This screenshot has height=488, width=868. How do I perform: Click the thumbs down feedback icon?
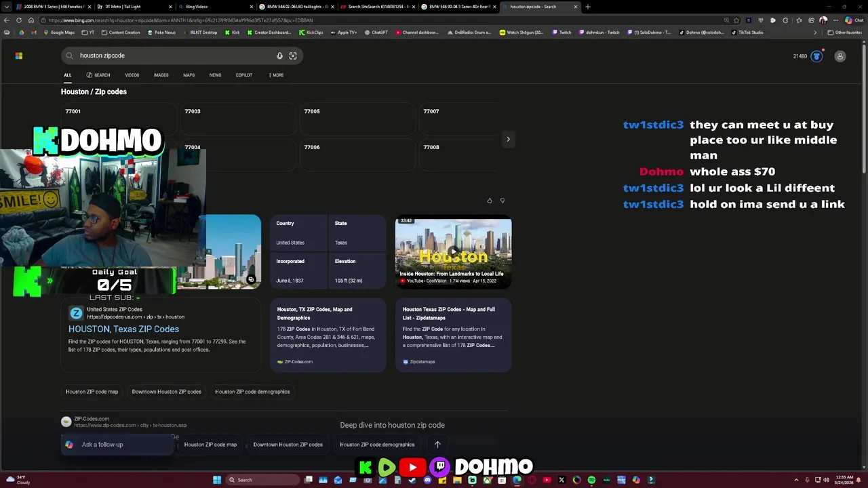(502, 201)
